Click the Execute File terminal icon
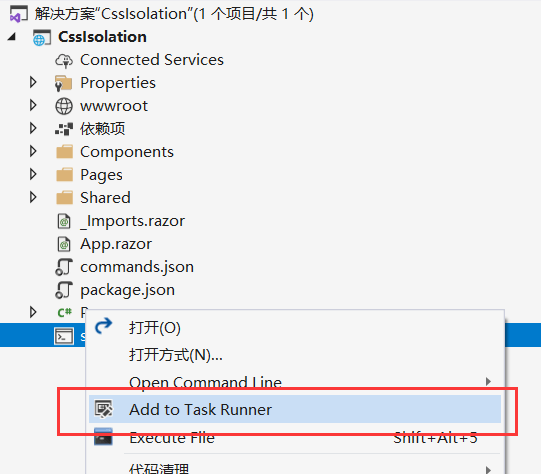 coord(104,437)
